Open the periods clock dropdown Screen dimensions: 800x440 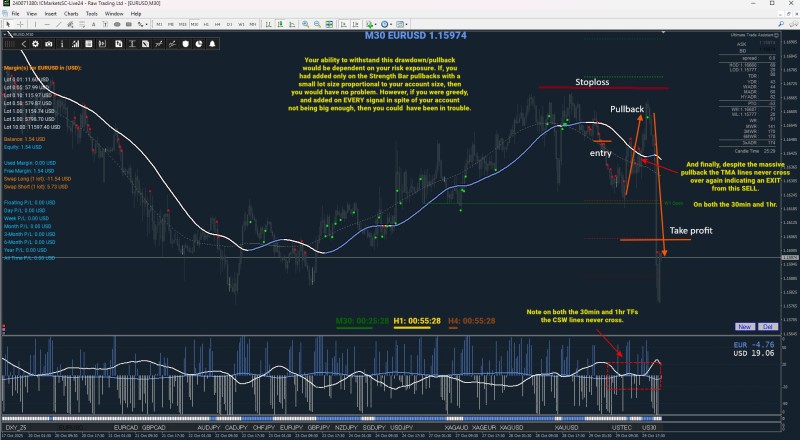[387, 24]
